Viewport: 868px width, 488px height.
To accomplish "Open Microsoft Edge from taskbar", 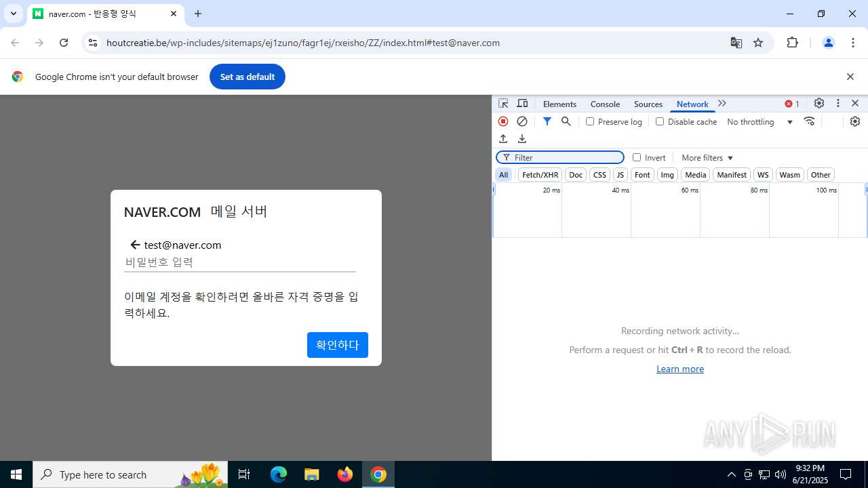I will click(279, 474).
